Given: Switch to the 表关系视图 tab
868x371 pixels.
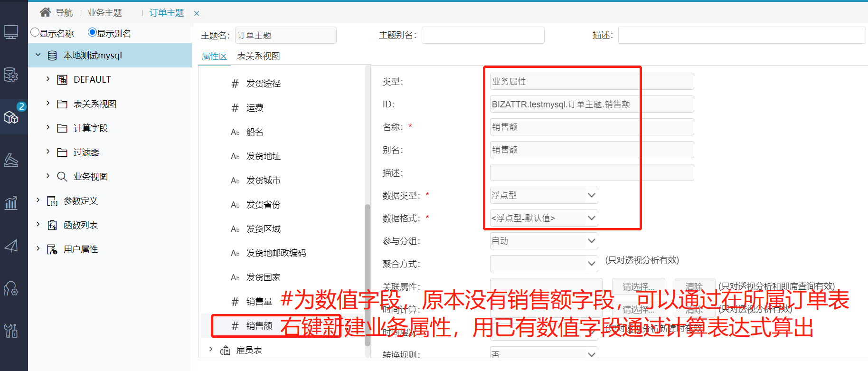Looking at the screenshot, I should pos(258,57).
